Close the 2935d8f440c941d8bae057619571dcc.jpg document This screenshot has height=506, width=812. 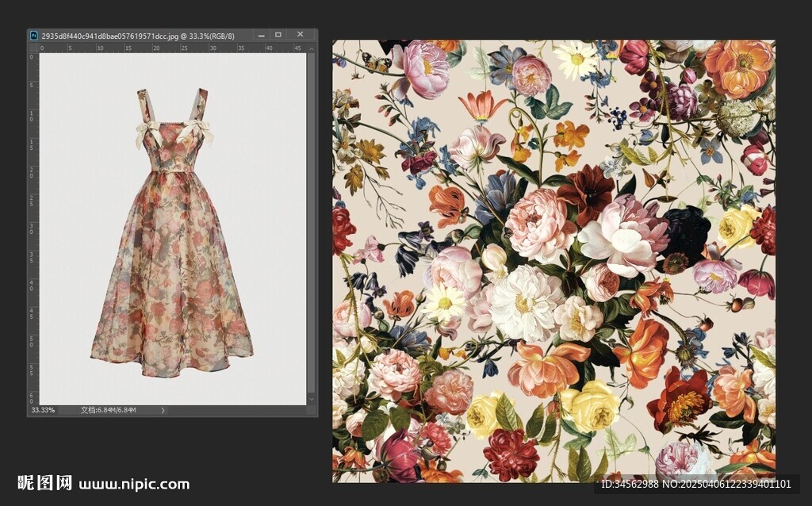coord(300,35)
